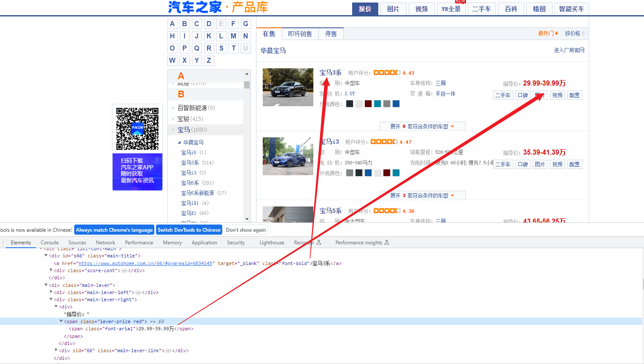Open the 精图 navigation tab
The height and width of the screenshot is (364, 644).
[x=539, y=9]
